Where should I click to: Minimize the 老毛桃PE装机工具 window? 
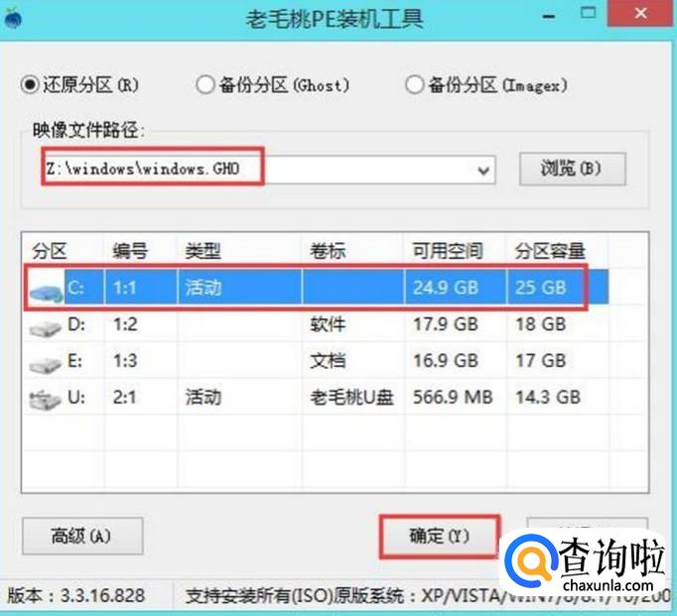coord(549,17)
